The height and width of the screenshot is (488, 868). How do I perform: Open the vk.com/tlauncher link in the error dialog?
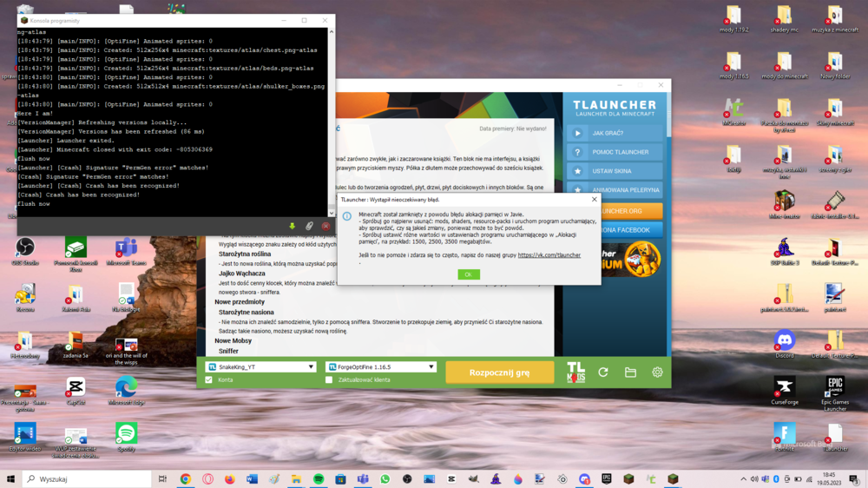tap(549, 255)
